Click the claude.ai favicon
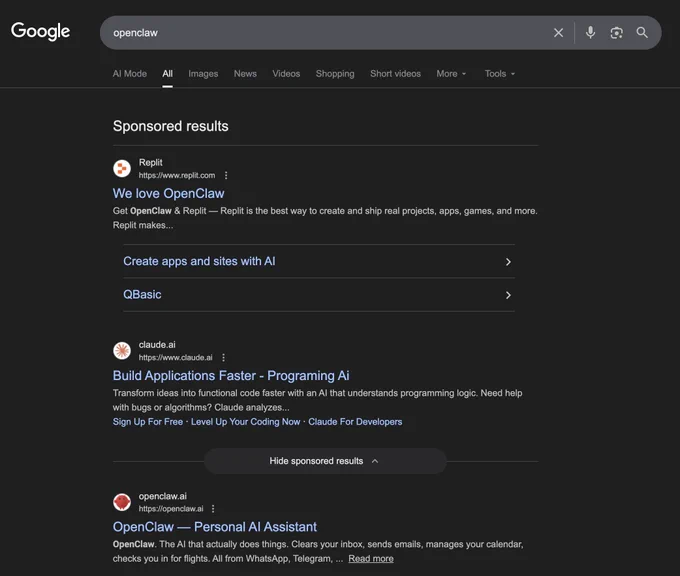680x576 pixels. click(122, 350)
